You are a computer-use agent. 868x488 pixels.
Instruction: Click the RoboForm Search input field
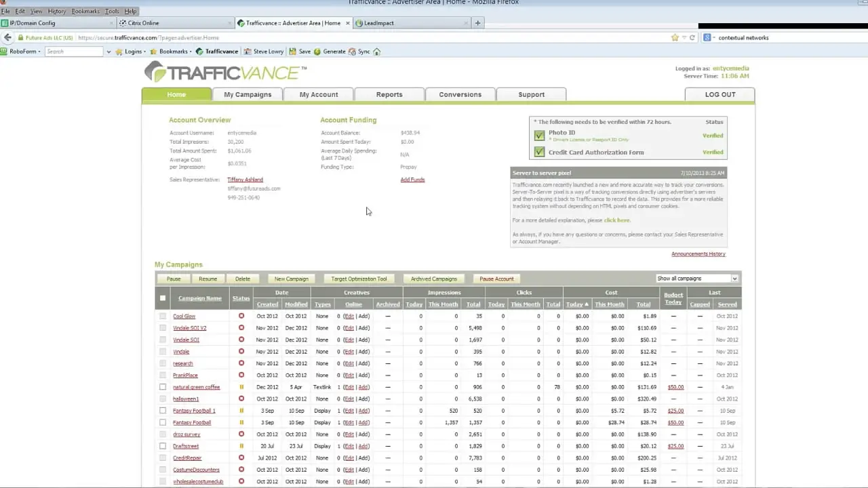click(x=75, y=52)
